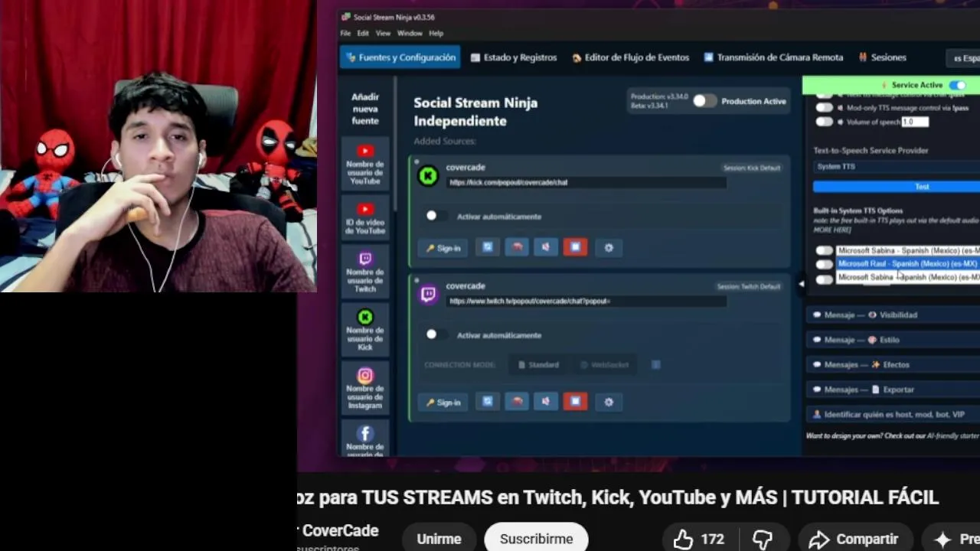This screenshot has height=551, width=980.
Task: Open the File menu
Action: point(345,34)
